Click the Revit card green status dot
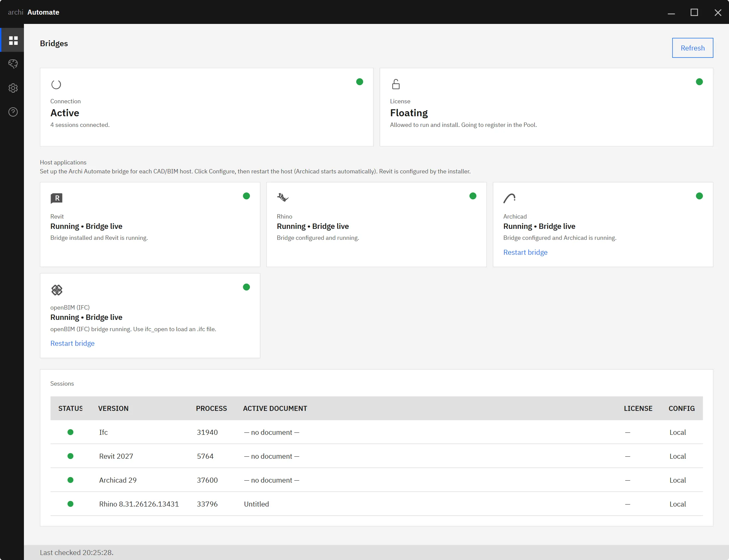Screen dimensions: 729x560 click(247, 196)
